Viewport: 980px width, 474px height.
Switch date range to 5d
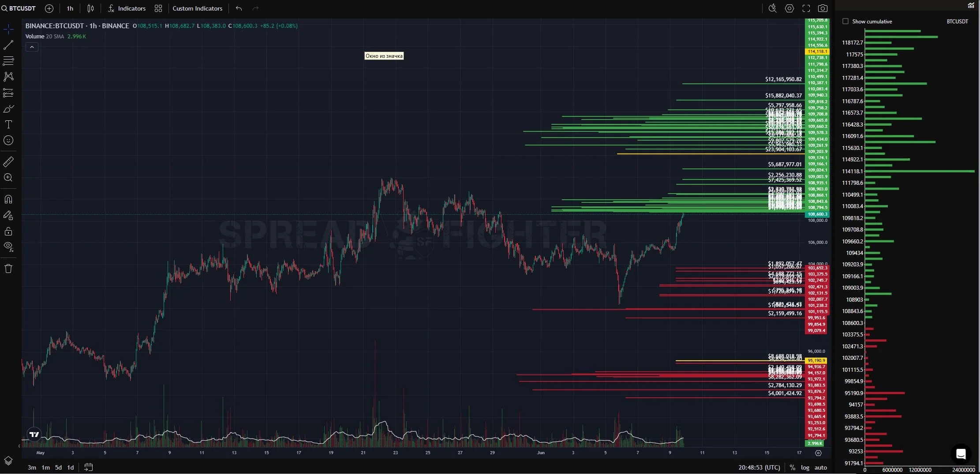click(x=58, y=467)
